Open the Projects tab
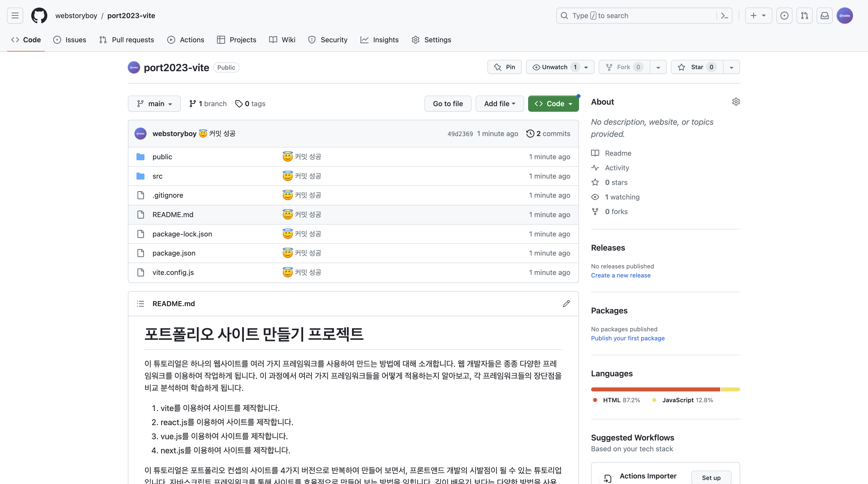The image size is (868, 484). [x=237, y=40]
